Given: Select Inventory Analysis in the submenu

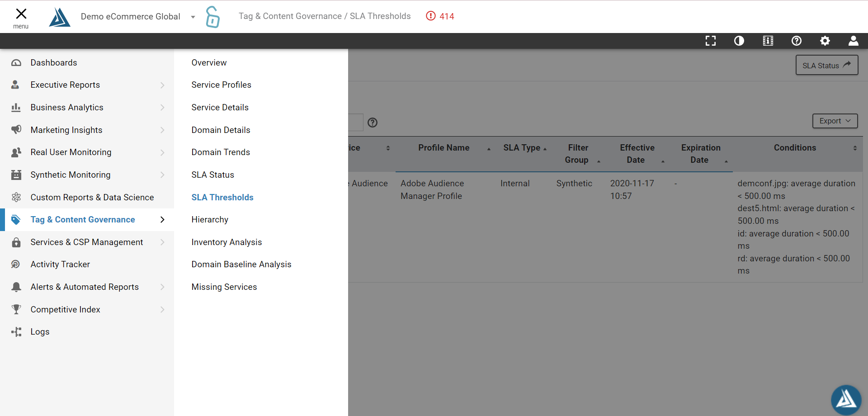Looking at the screenshot, I should pos(226,242).
